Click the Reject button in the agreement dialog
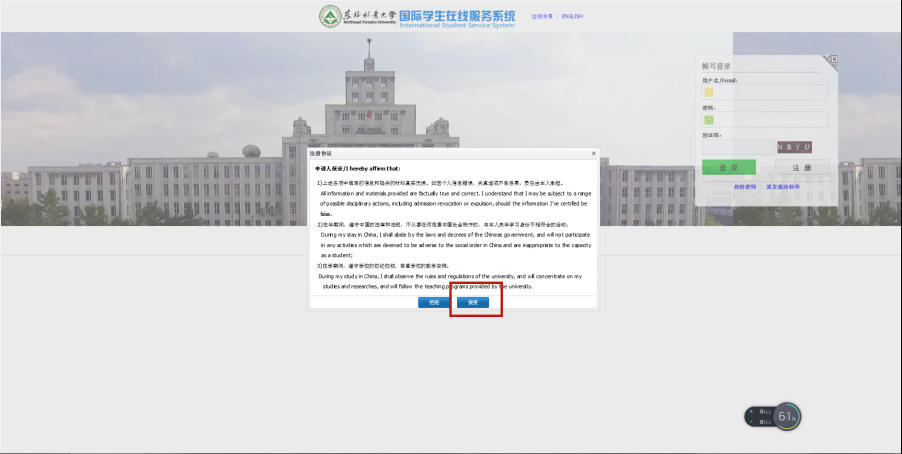902x454 pixels. [x=433, y=302]
